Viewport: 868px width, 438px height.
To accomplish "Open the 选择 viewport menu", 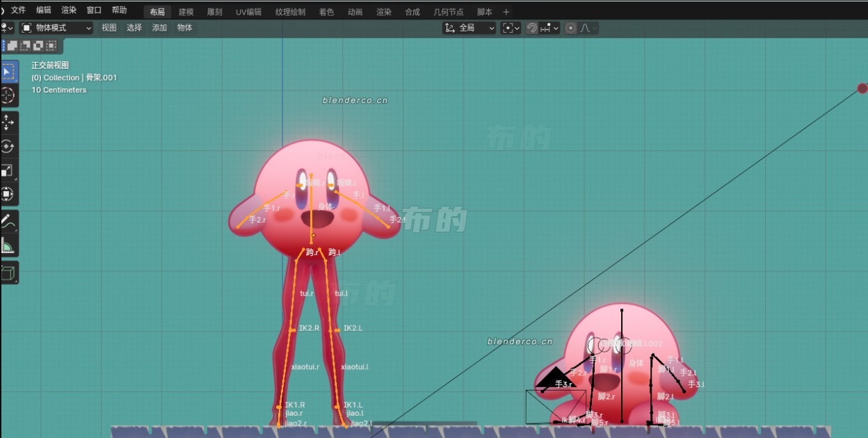I will pos(134,28).
